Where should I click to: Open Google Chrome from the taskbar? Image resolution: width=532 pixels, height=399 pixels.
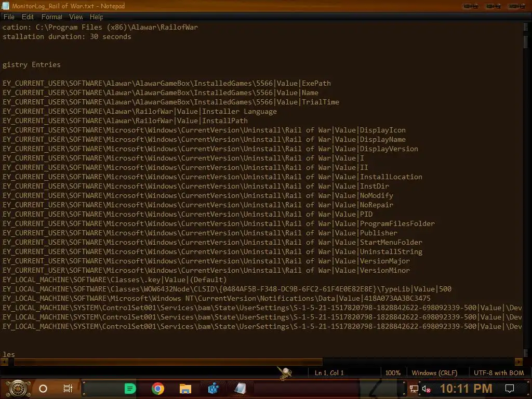(x=158, y=389)
